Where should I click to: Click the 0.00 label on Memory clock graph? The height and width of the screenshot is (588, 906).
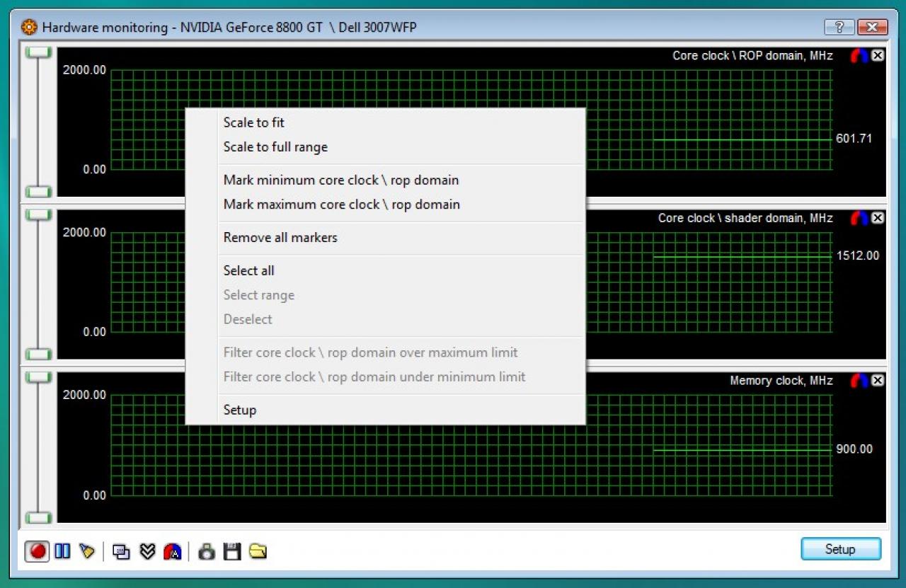[x=95, y=495]
